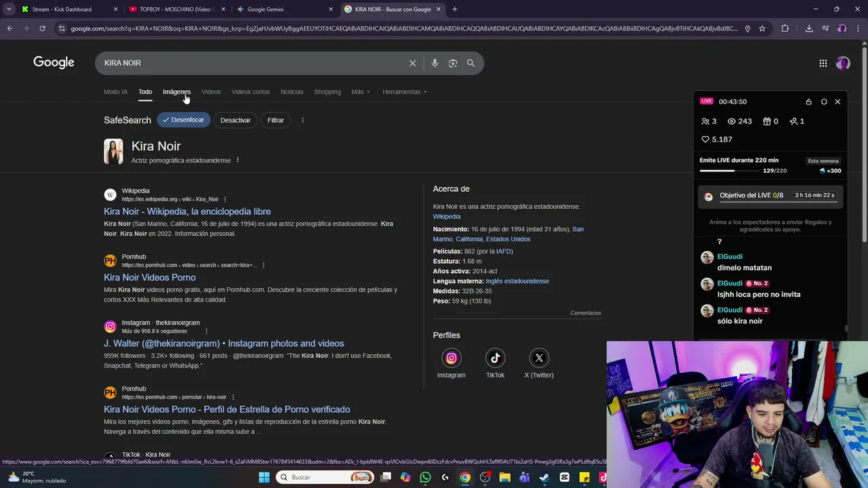Open the Wikipedia la enciclopedia libre result
Screen dimensions: 868x488
pyautogui.click(x=187, y=211)
